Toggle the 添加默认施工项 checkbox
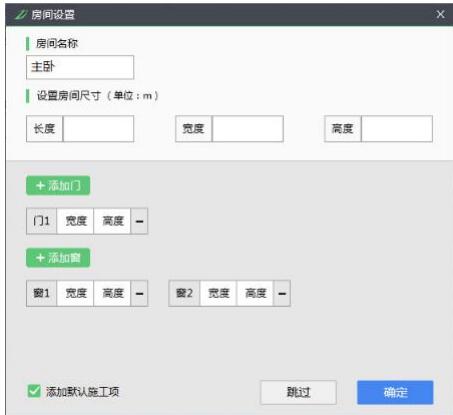 click(34, 391)
